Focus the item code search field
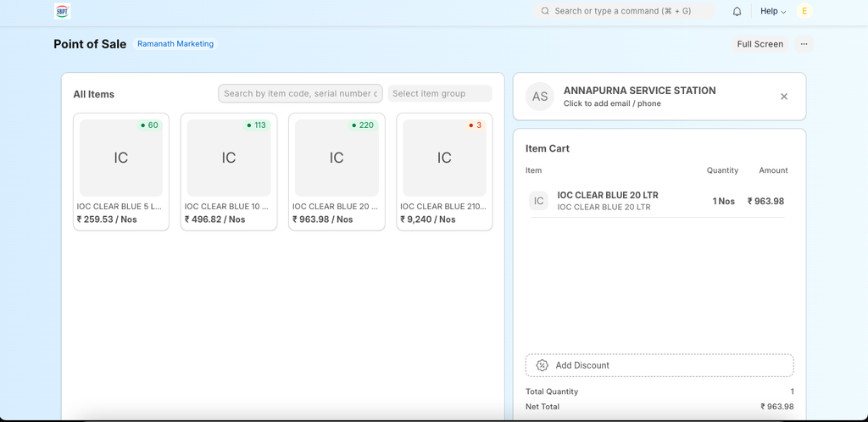 (301, 93)
